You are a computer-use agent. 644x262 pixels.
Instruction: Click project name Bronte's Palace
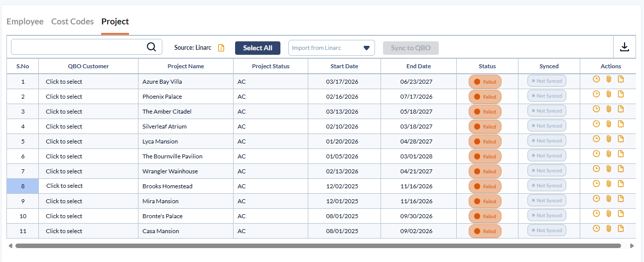pyautogui.click(x=162, y=216)
